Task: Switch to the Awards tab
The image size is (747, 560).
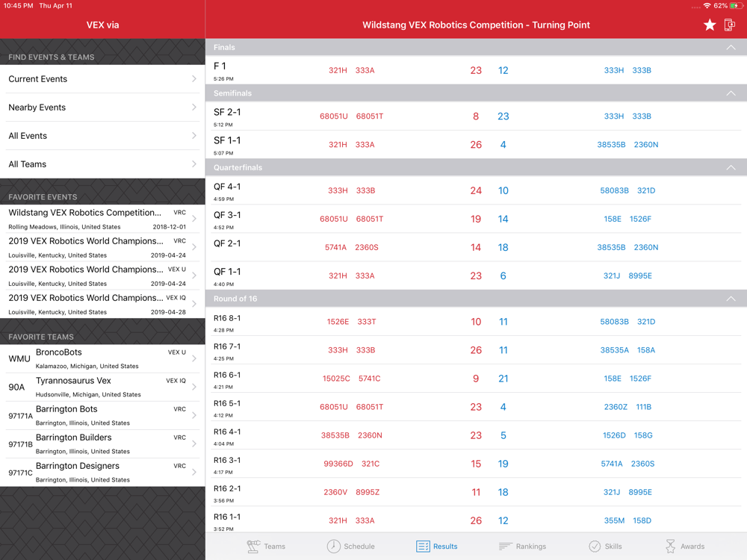Action: 684,547
